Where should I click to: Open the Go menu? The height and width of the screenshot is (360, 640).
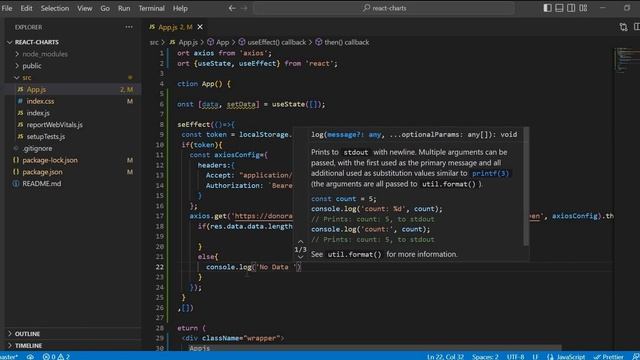(105, 8)
